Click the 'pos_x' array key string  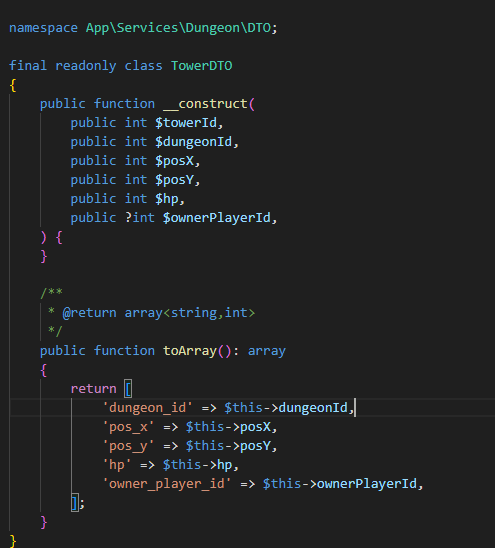click(128, 427)
